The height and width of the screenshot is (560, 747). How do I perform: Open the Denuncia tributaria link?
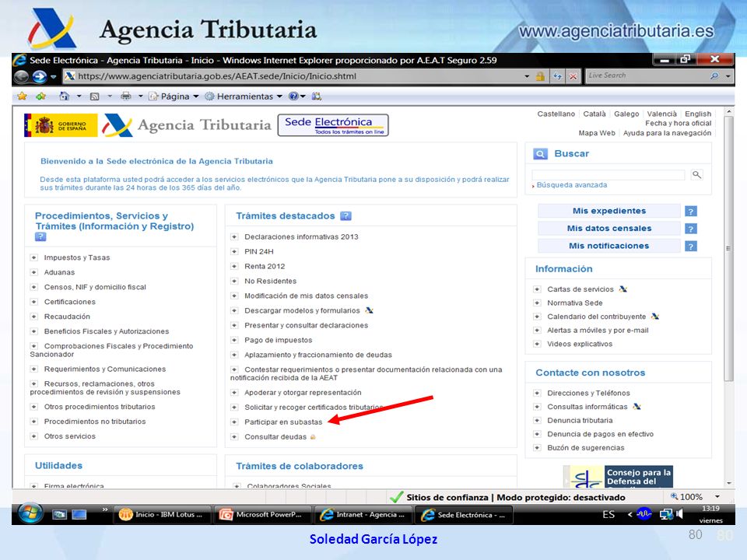click(x=580, y=421)
